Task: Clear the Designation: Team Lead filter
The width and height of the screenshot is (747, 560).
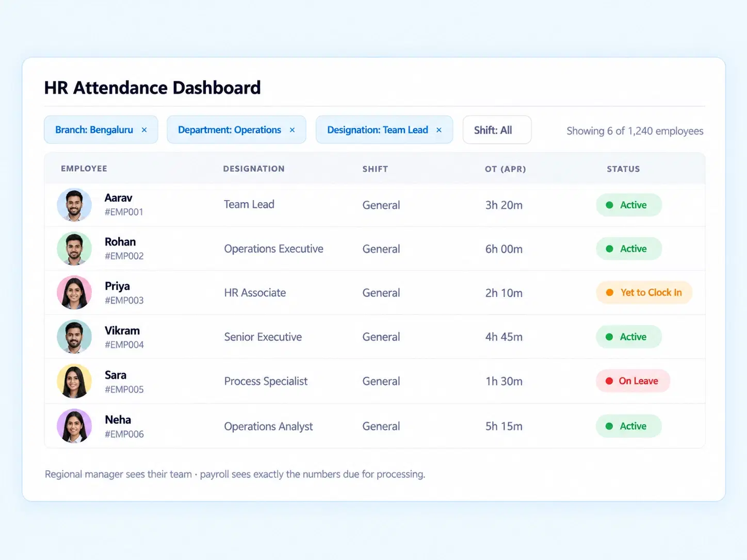Action: [439, 130]
